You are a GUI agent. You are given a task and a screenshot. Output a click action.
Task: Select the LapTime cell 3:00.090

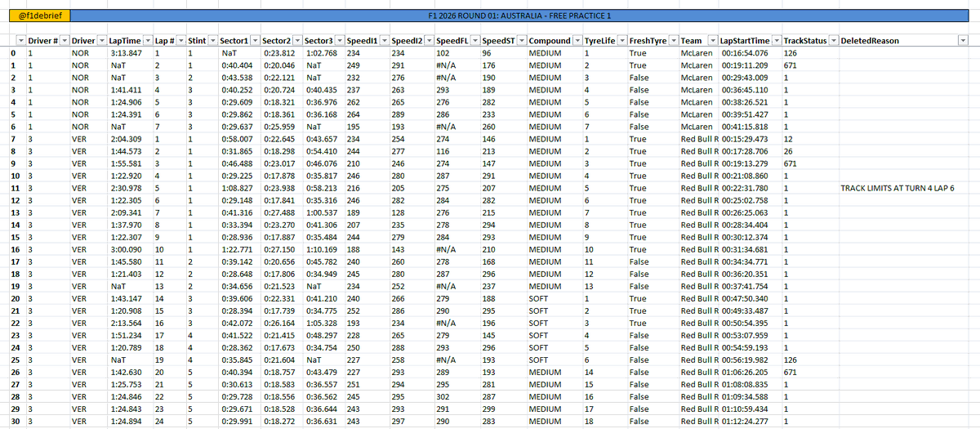click(x=130, y=250)
